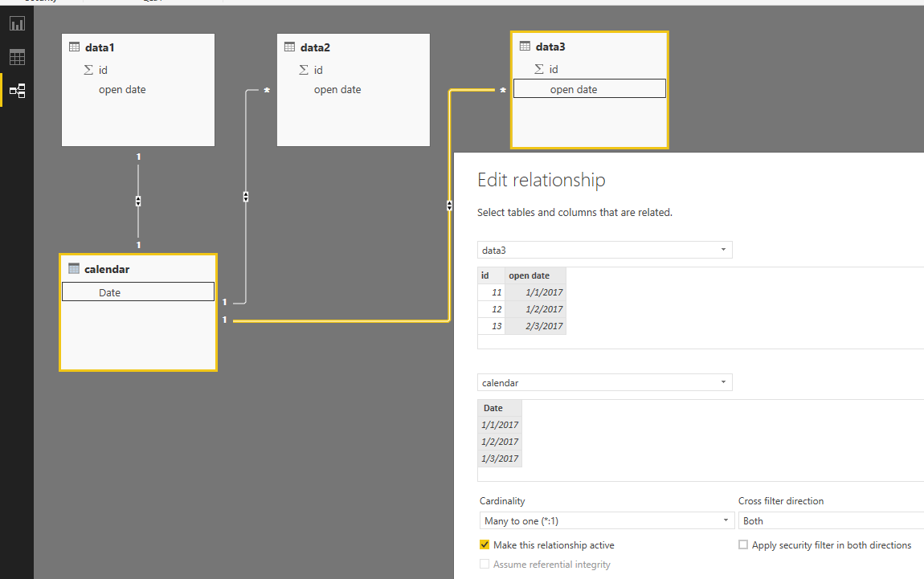Click id value 11 in data3 preview

[492, 292]
